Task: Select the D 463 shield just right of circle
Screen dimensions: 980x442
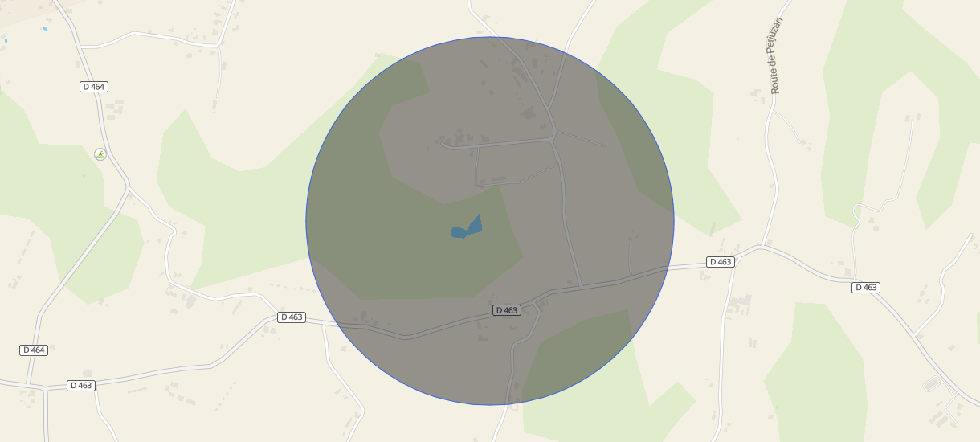Action: click(721, 262)
